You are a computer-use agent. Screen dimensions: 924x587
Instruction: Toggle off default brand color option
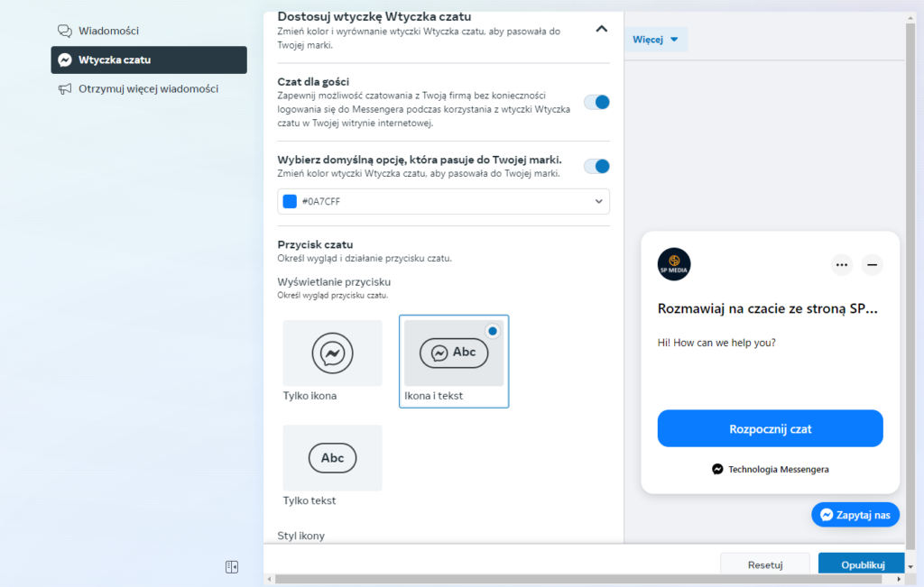tap(596, 166)
